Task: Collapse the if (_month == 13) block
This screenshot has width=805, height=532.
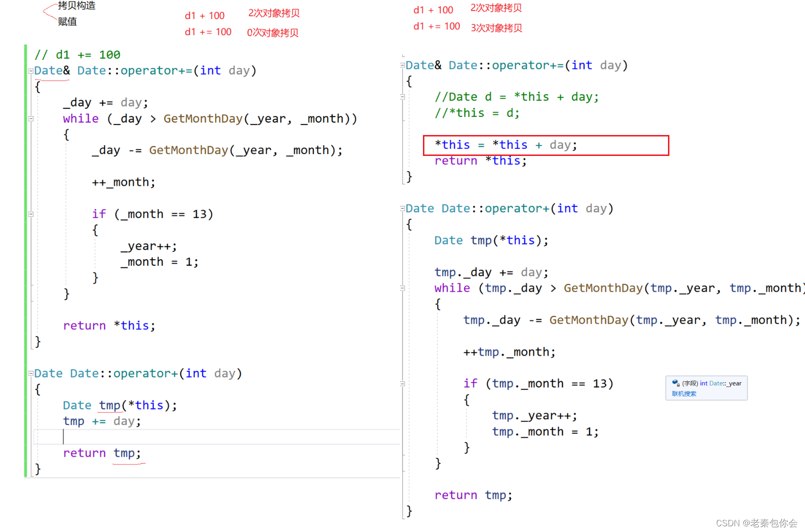Action: pyautogui.click(x=31, y=214)
